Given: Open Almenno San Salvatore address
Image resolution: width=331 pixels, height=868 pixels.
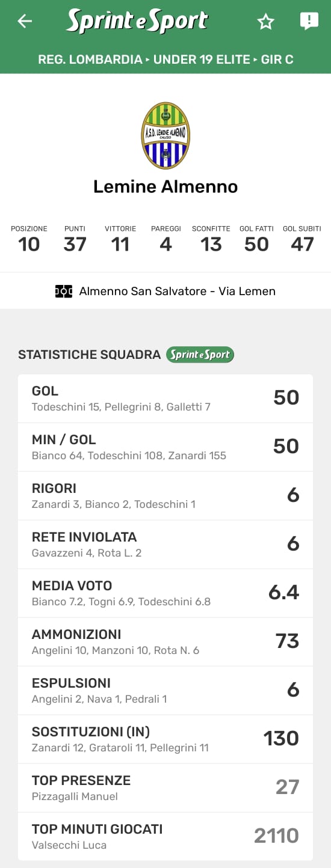Looking at the screenshot, I should tap(178, 291).
